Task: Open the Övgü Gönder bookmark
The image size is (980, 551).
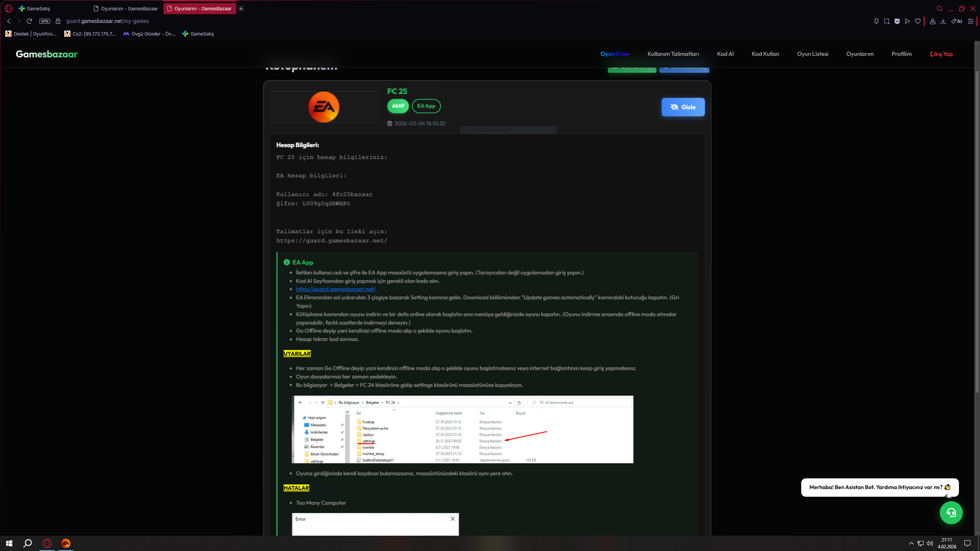Action: pos(149,34)
